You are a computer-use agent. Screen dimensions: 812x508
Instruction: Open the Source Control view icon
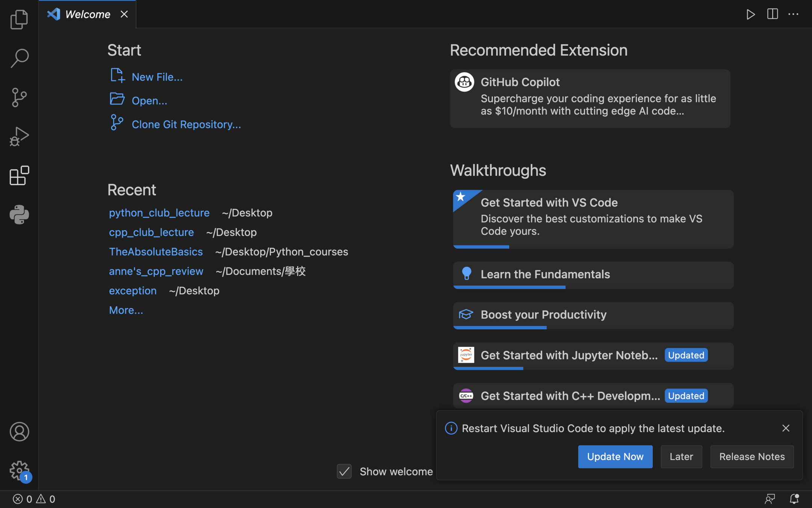tap(19, 97)
